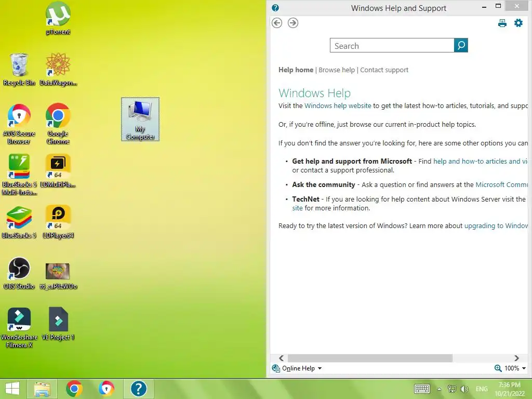
Task: Open the µTorrent desktop shortcut
Action: click(58, 18)
